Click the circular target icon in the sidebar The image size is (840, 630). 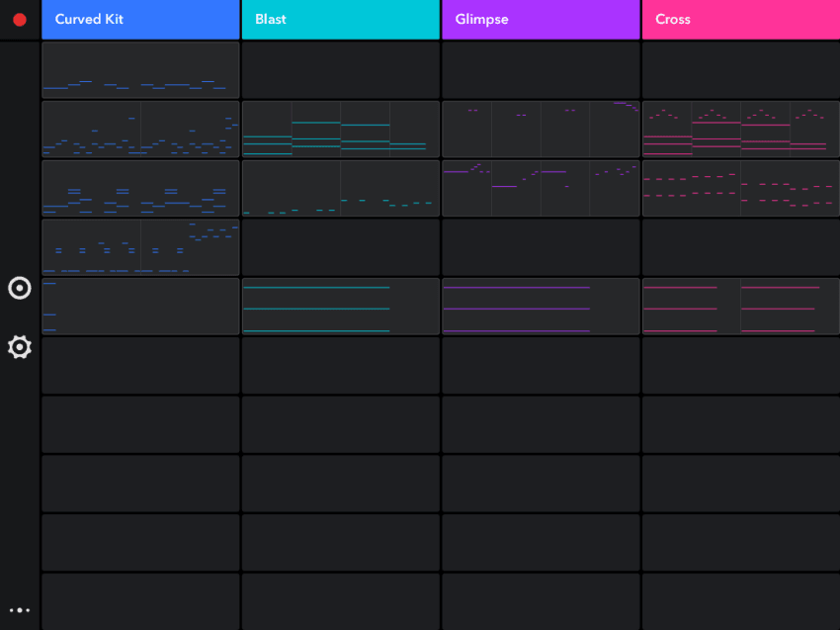pos(19,288)
